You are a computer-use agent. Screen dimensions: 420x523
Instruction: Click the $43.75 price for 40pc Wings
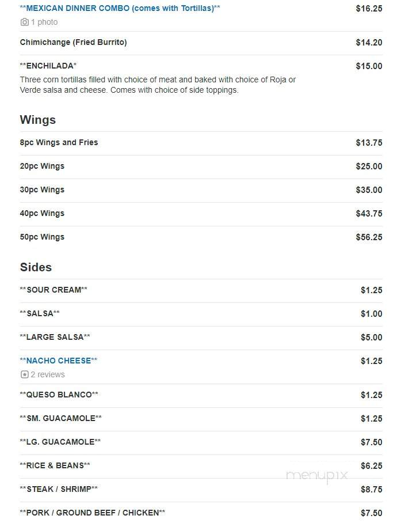369,214
